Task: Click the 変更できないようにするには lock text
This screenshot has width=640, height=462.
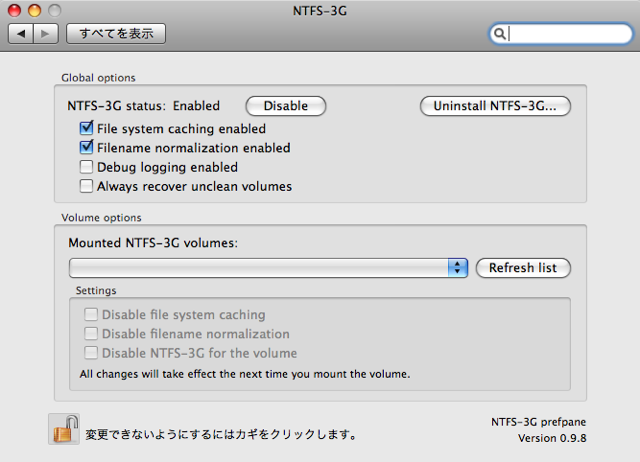Action: 221,434
